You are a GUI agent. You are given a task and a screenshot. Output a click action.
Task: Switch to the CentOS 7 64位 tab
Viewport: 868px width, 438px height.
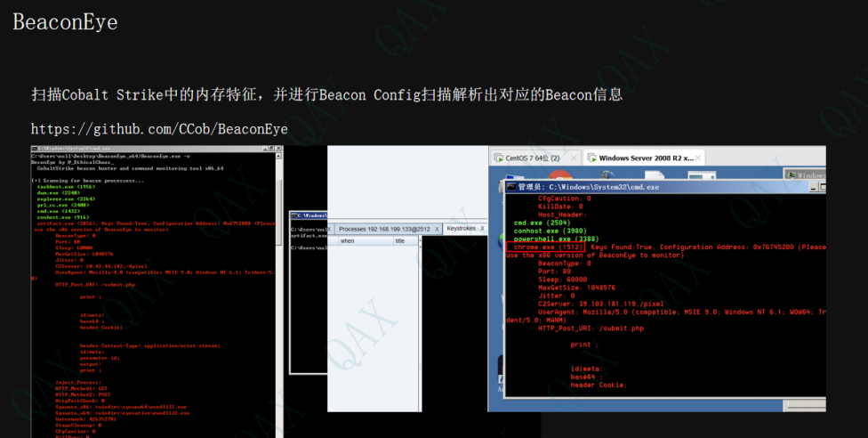533,158
